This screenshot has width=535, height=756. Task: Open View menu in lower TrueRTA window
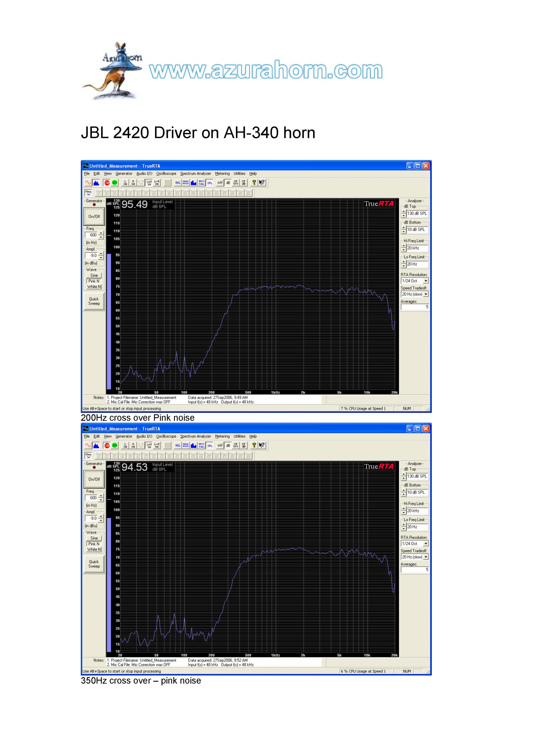coord(108,436)
